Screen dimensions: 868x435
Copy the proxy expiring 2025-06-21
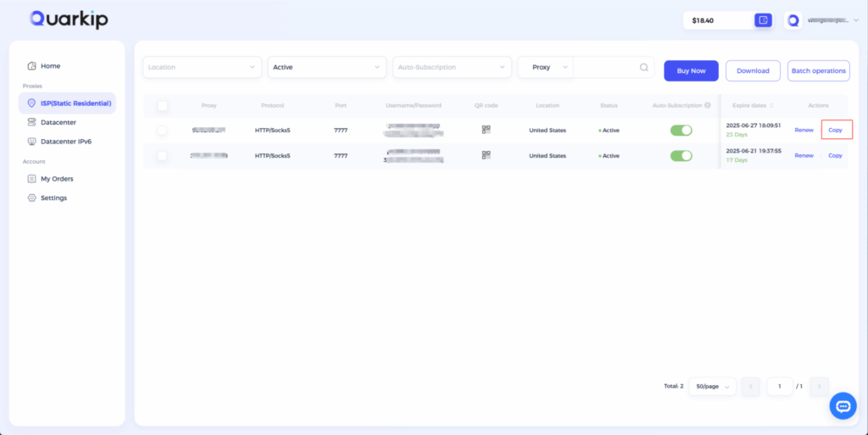(835, 155)
